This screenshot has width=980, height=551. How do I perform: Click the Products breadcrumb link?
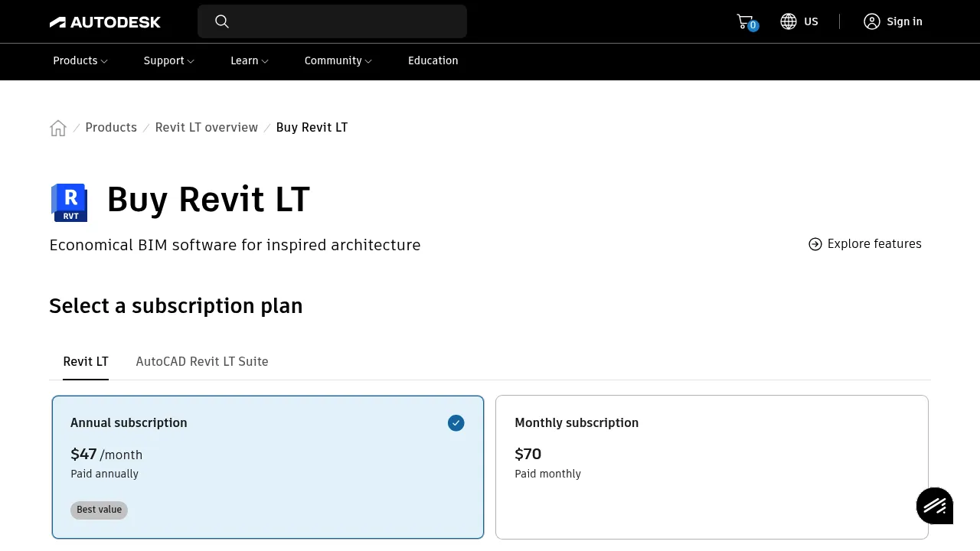[111, 128]
